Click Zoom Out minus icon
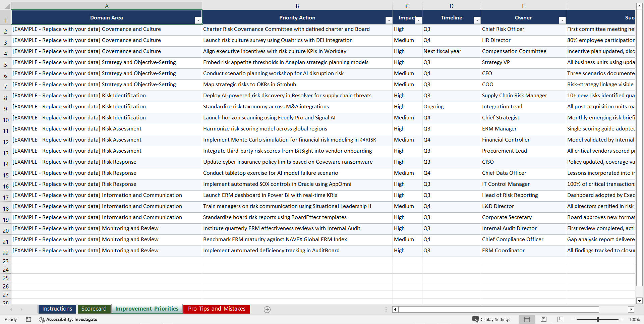 click(573, 319)
